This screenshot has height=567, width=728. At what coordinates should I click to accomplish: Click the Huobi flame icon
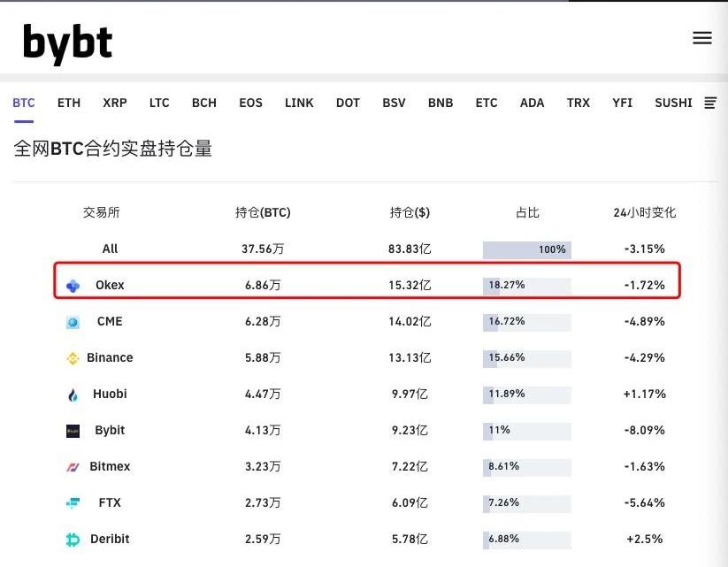(73, 395)
